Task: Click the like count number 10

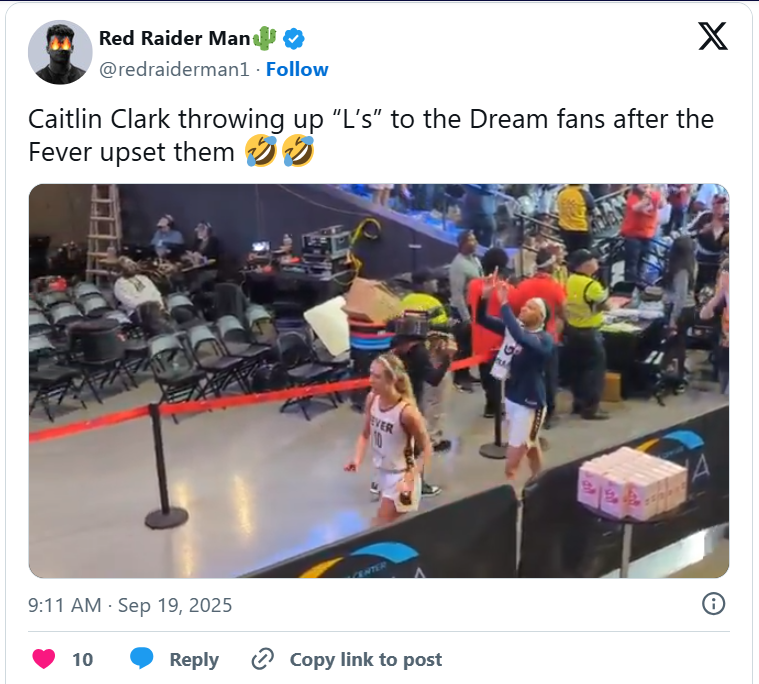Action: click(82, 659)
